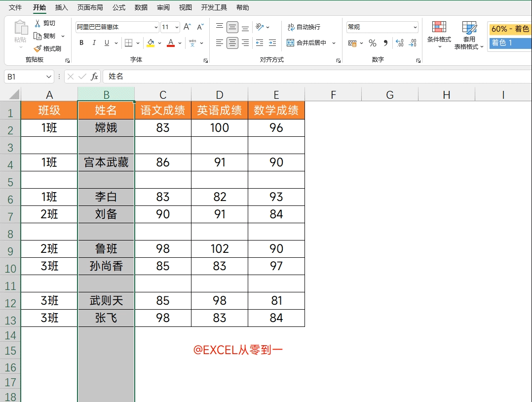Click the increase decimal places icon
The height and width of the screenshot is (402, 532).
click(399, 43)
